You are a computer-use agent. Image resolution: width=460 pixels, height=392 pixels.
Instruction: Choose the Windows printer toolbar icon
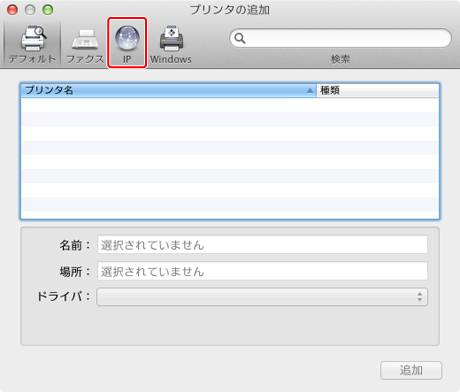171,44
